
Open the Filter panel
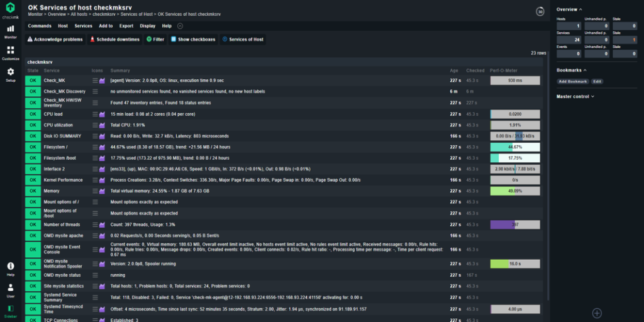[155, 40]
